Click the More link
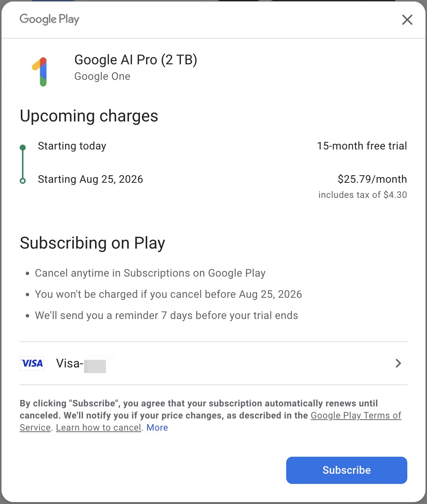 157,428
